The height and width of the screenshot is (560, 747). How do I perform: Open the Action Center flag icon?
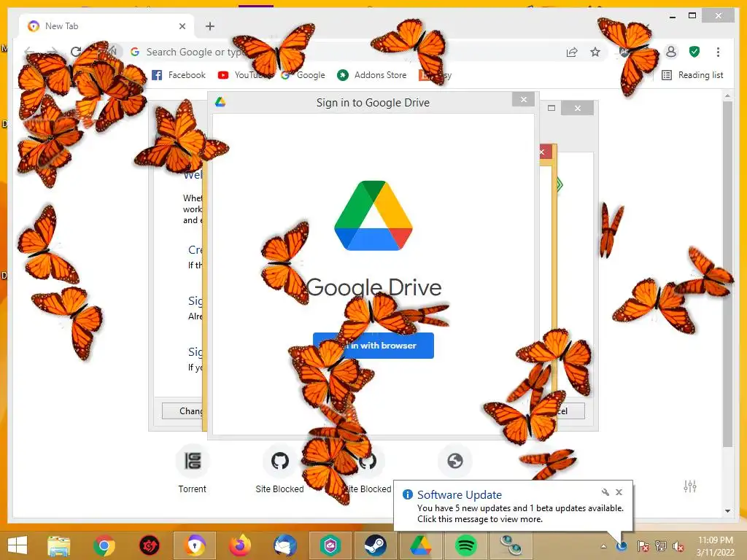point(643,546)
